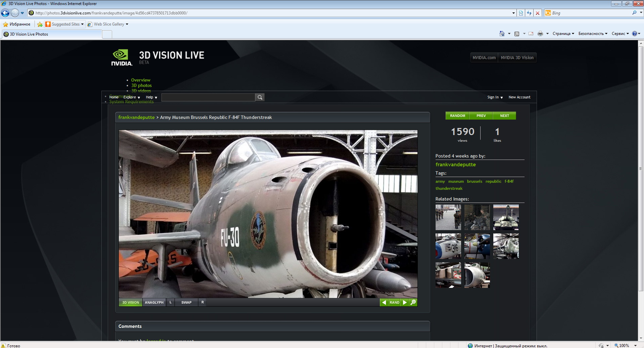Show left eye image with L
Image resolution: width=644 pixels, height=348 pixels.
click(170, 302)
